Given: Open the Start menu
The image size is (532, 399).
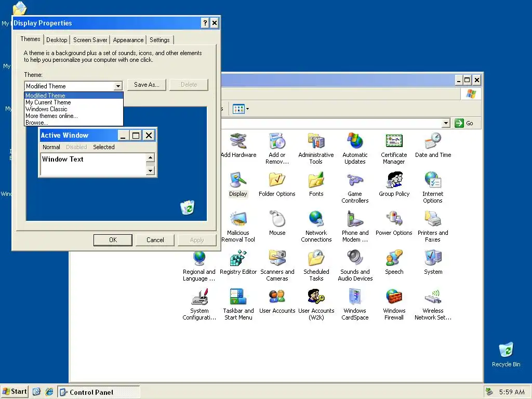Looking at the screenshot, I should [14, 392].
